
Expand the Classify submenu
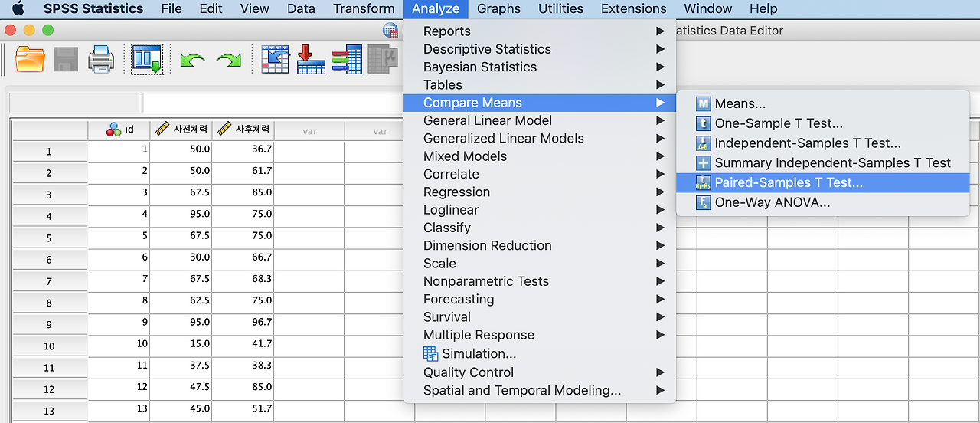click(x=540, y=228)
